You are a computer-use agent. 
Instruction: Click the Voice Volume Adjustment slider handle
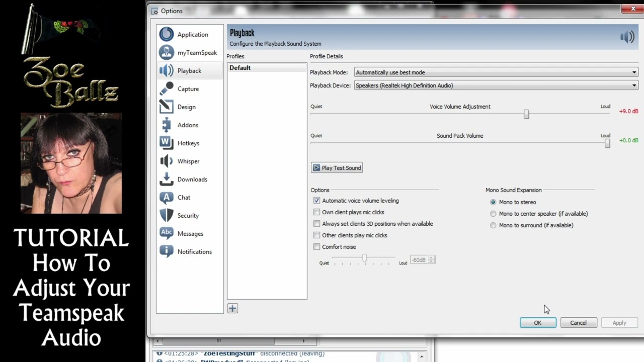pos(526,115)
